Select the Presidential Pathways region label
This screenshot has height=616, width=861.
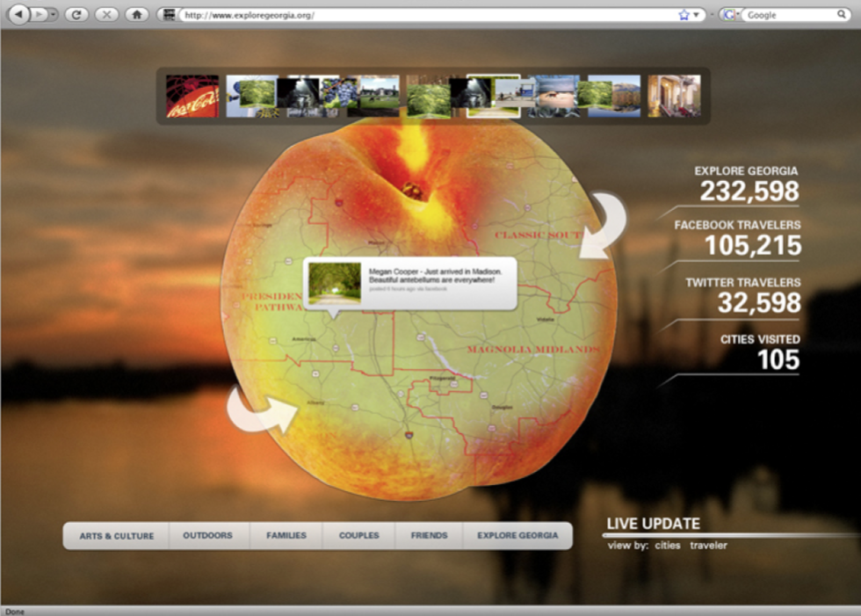[x=271, y=301]
